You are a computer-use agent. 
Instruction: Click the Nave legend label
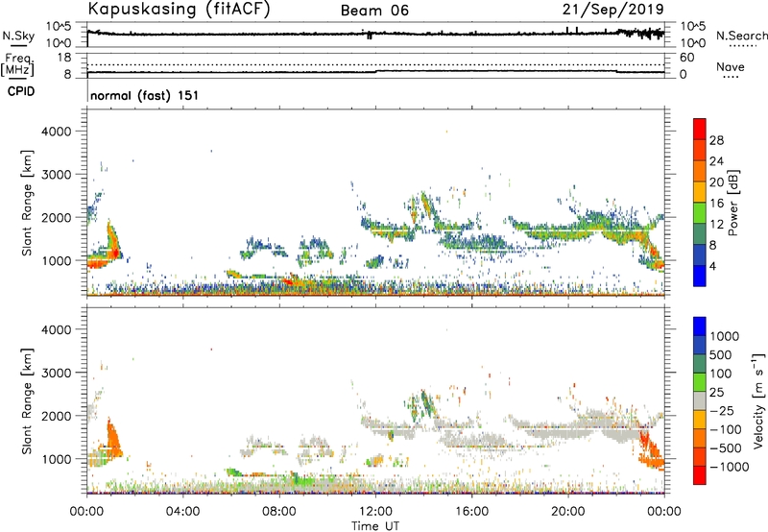tap(731, 66)
